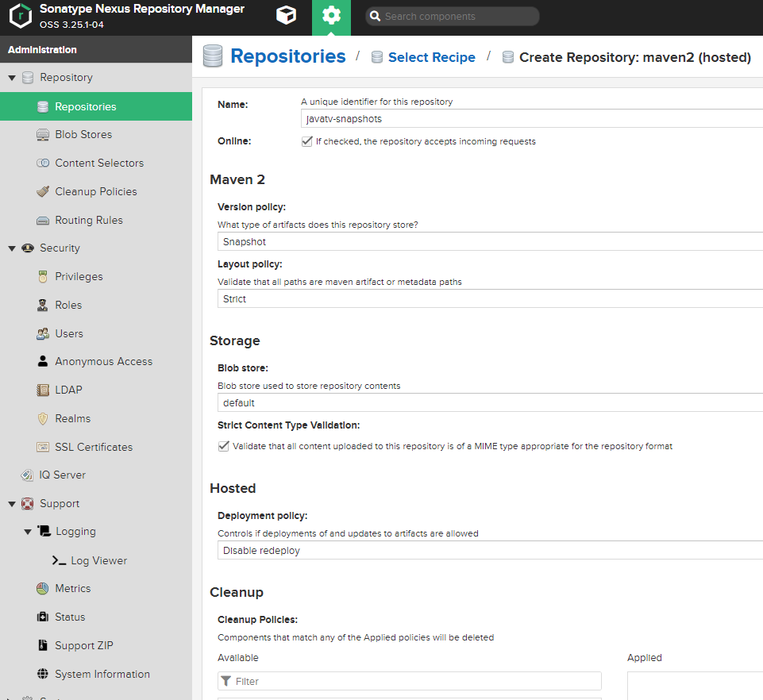Viewport: 763px width, 700px height.
Task: Select the Cleanup Policies broom icon
Action: click(x=43, y=192)
